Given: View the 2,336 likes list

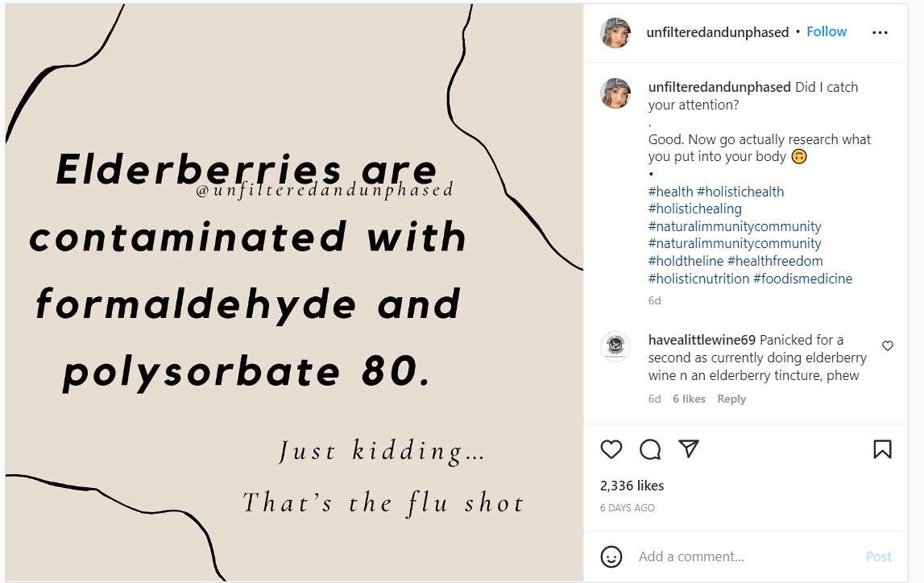Looking at the screenshot, I should click(x=632, y=486).
